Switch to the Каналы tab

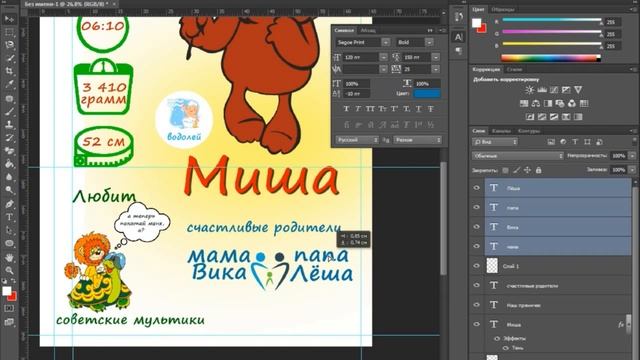tap(501, 131)
